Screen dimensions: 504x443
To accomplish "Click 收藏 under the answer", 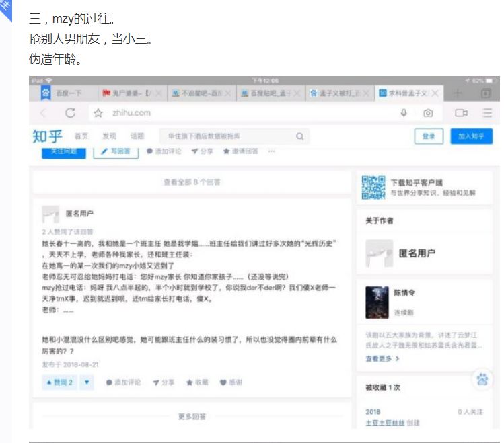I will [x=197, y=382].
